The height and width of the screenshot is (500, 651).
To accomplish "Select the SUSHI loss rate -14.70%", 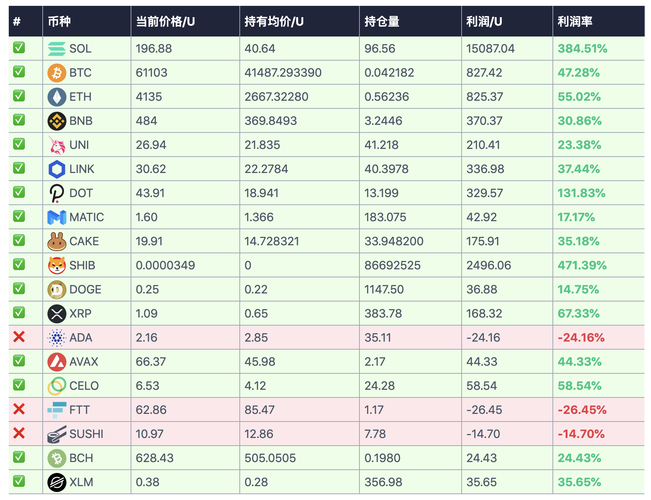I will pyautogui.click(x=581, y=434).
